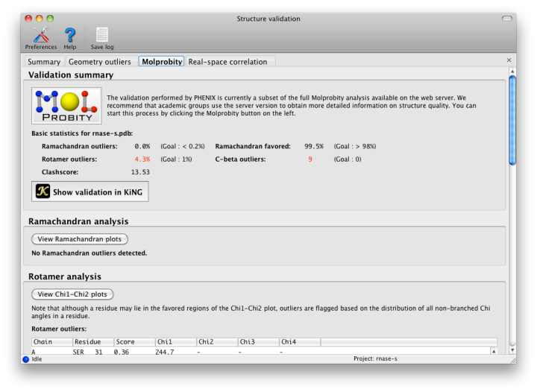Click the Help question mark icon

[x=70, y=34]
